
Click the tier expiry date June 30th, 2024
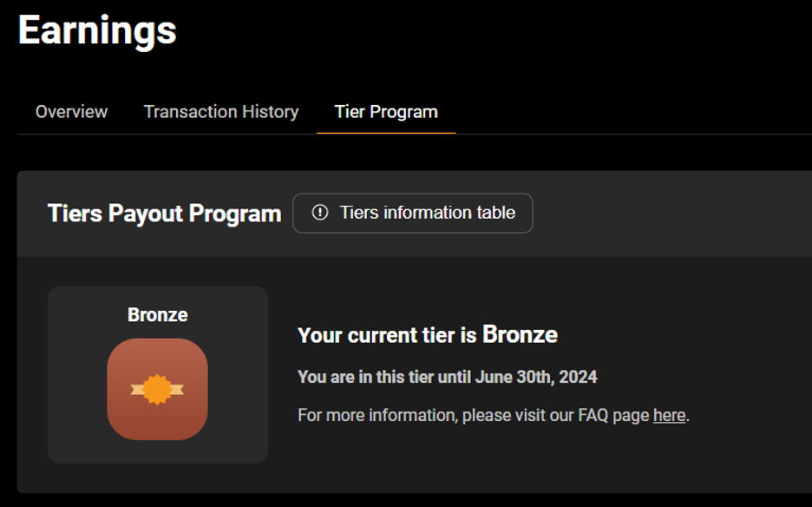click(536, 377)
